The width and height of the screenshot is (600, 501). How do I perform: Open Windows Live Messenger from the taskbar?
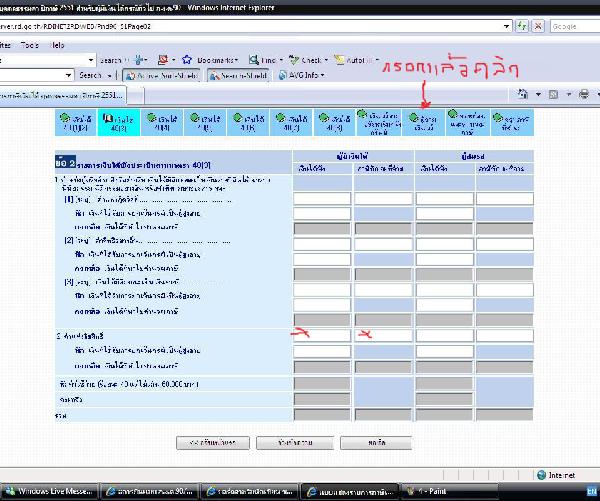point(49,491)
